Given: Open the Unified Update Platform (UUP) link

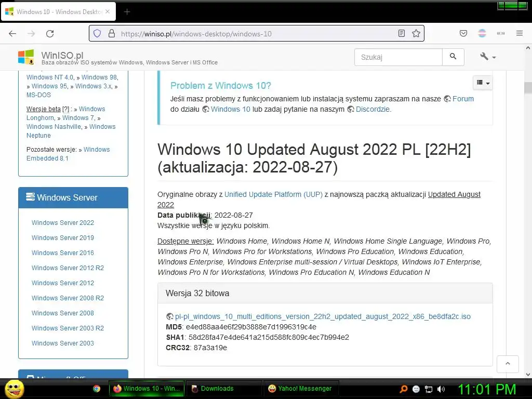Looking at the screenshot, I should (273, 194).
